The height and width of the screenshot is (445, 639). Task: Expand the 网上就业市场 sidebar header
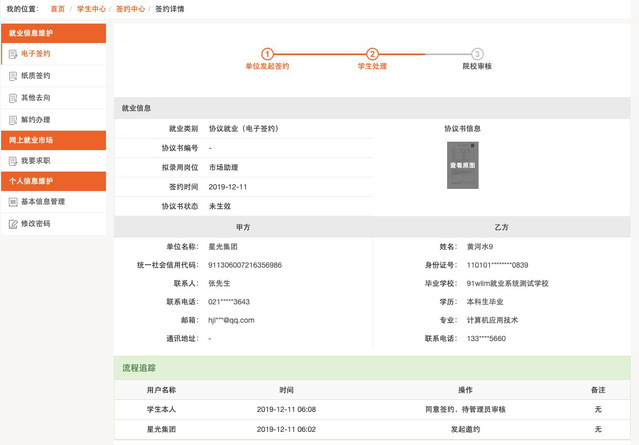click(53, 140)
